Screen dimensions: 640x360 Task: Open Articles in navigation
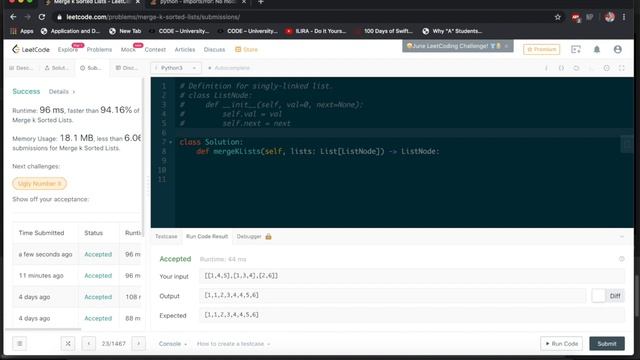click(184, 49)
